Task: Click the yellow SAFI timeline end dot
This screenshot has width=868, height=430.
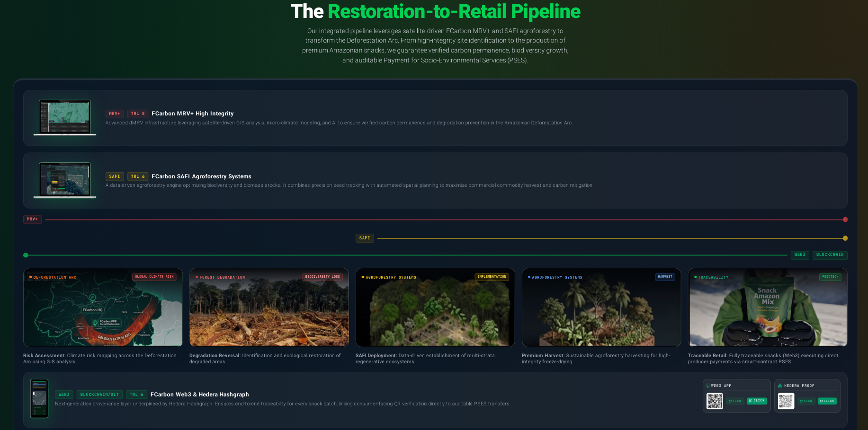Action: coord(845,238)
